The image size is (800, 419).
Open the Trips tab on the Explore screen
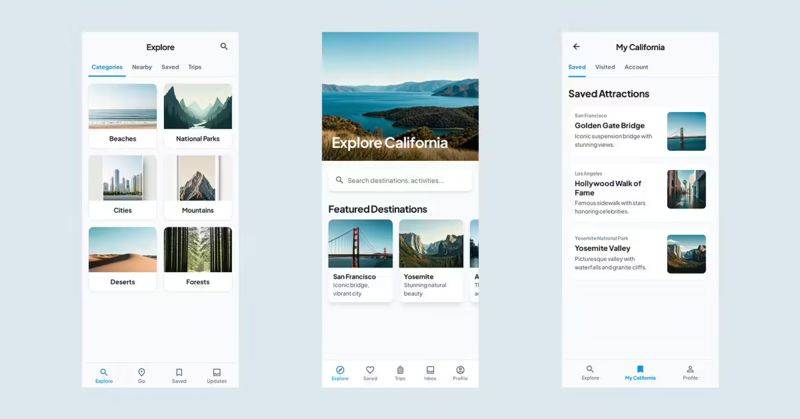point(195,67)
